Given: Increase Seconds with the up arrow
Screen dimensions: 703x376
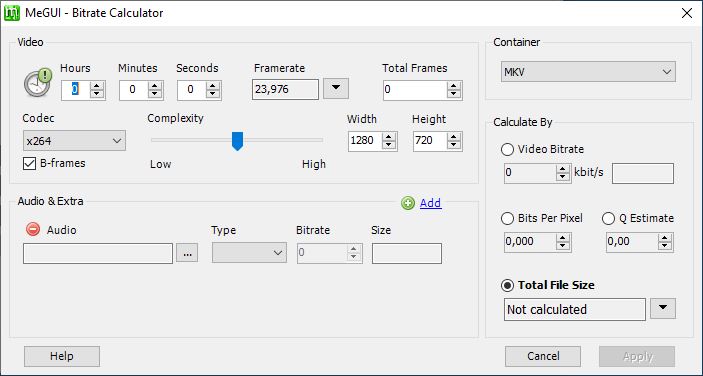Looking at the screenshot, I should (x=213, y=85).
